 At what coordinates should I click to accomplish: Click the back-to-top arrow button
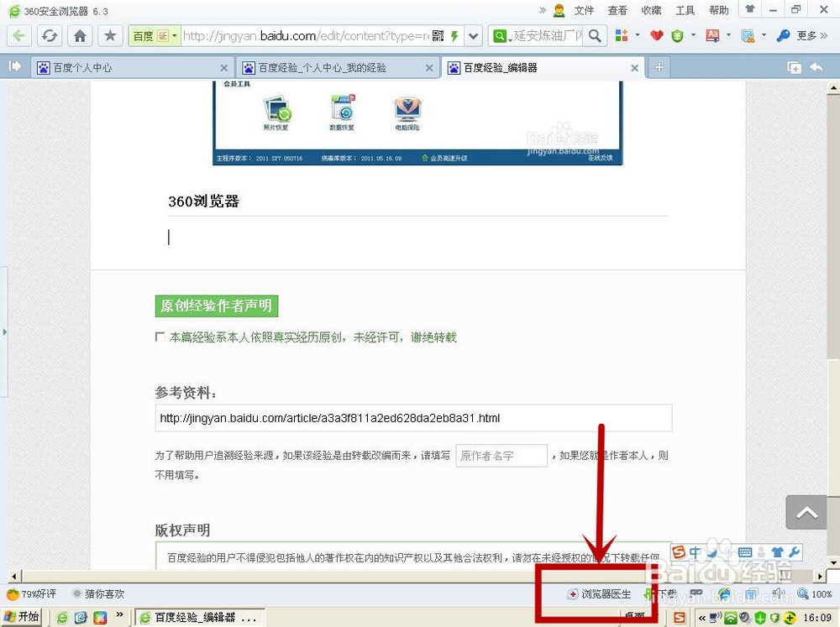806,513
